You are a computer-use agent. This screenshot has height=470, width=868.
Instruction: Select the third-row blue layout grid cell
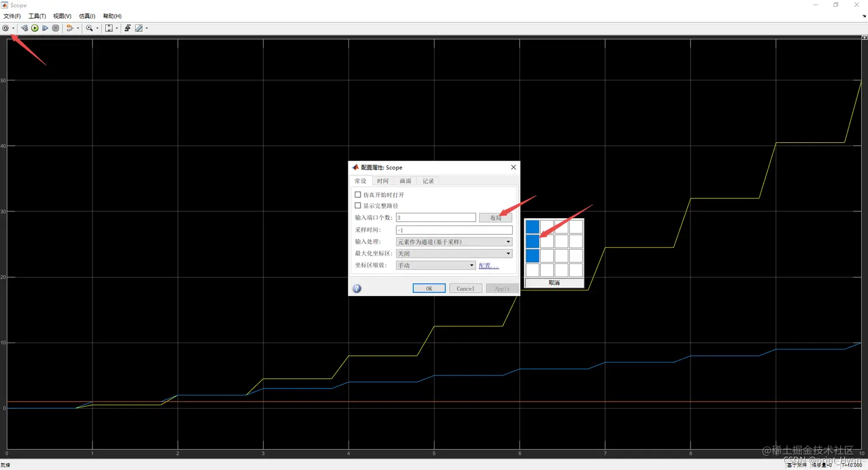coord(532,255)
